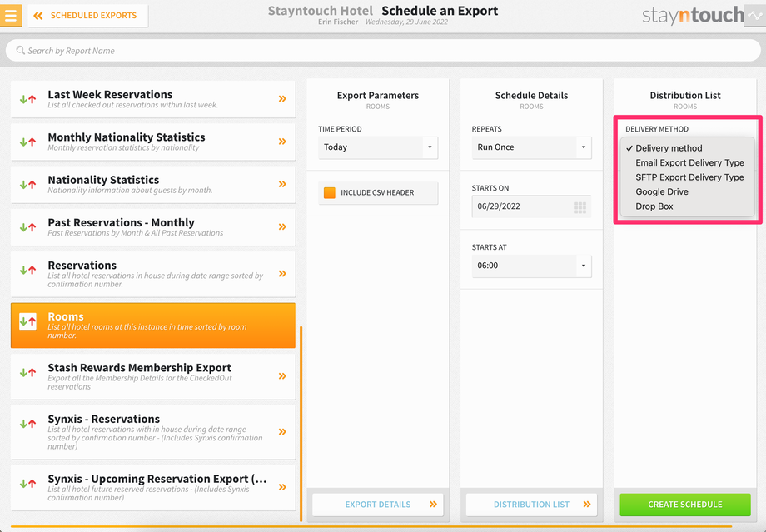
Task: Click double chevron on Synxis - Reservations
Action: click(282, 432)
